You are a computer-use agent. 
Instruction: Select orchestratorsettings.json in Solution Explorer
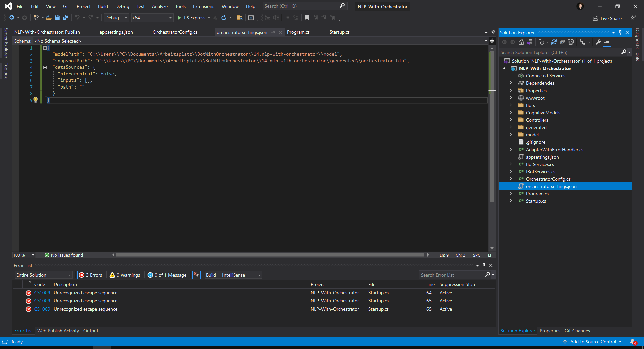[551, 186]
